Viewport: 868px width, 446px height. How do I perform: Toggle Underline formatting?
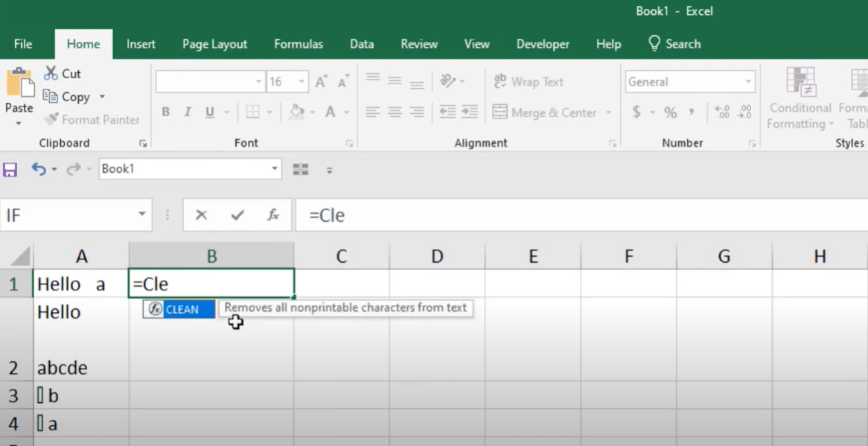pos(210,112)
